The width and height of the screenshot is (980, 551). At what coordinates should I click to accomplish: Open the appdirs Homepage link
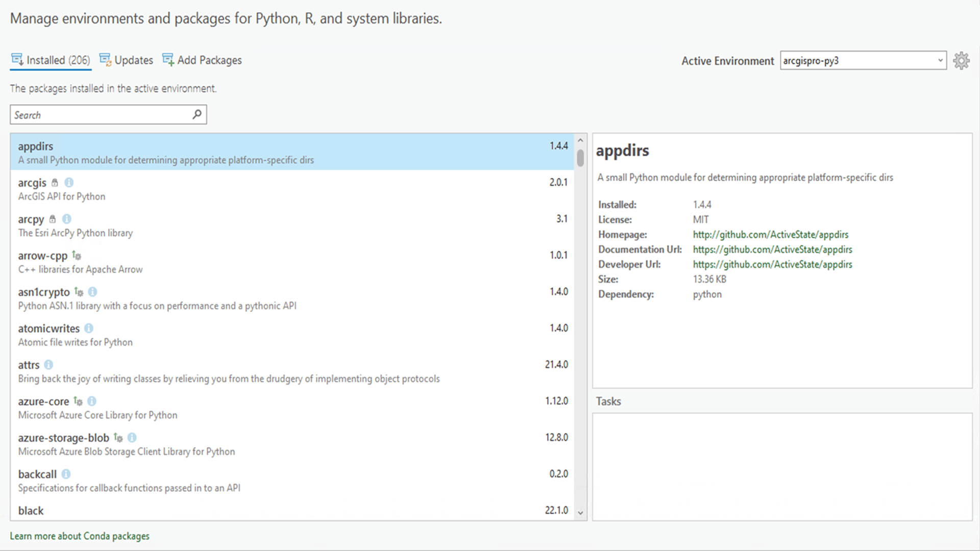[771, 234]
